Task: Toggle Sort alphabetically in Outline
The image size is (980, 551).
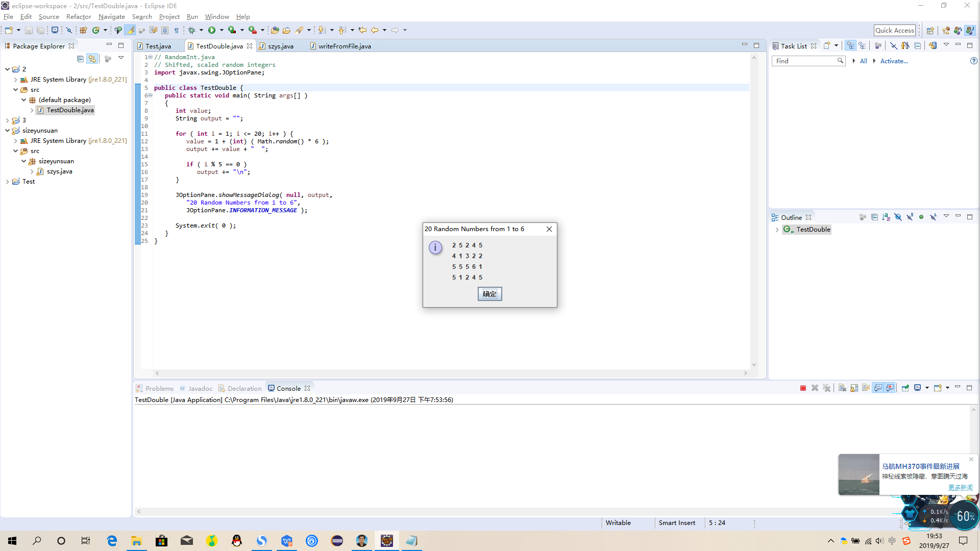Action: pos(886,217)
